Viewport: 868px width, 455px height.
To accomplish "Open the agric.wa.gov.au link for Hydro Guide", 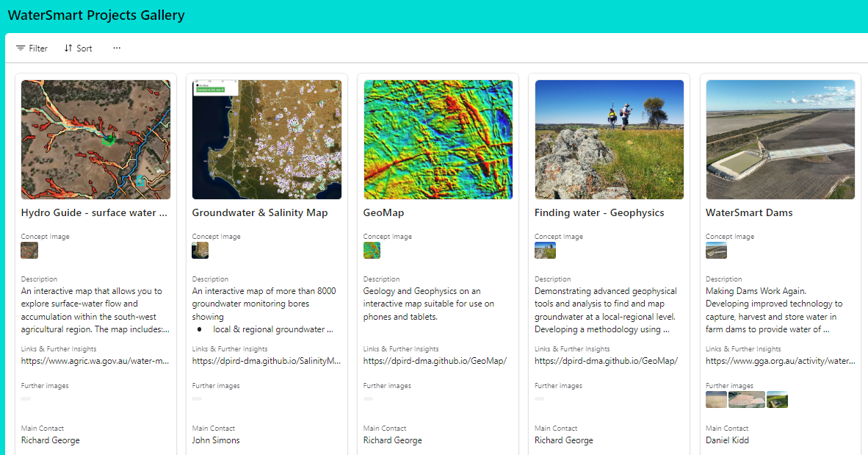I will tap(95, 361).
